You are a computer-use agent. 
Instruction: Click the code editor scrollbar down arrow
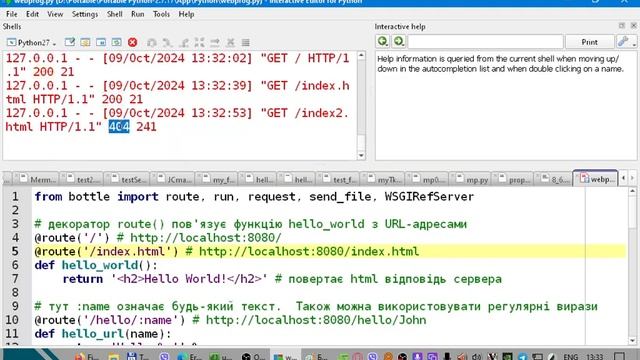pos(632,340)
